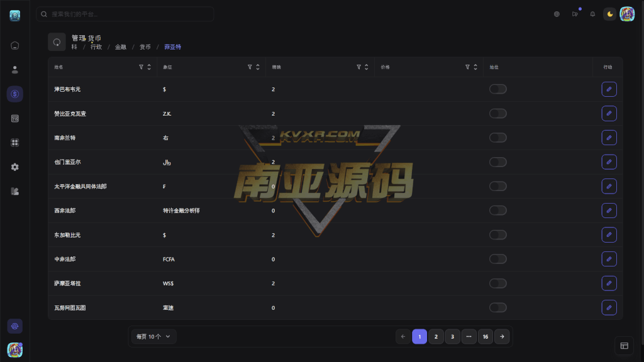This screenshot has width=644, height=362.
Task: Click the FCFA symbol cell
Action: 169,260
